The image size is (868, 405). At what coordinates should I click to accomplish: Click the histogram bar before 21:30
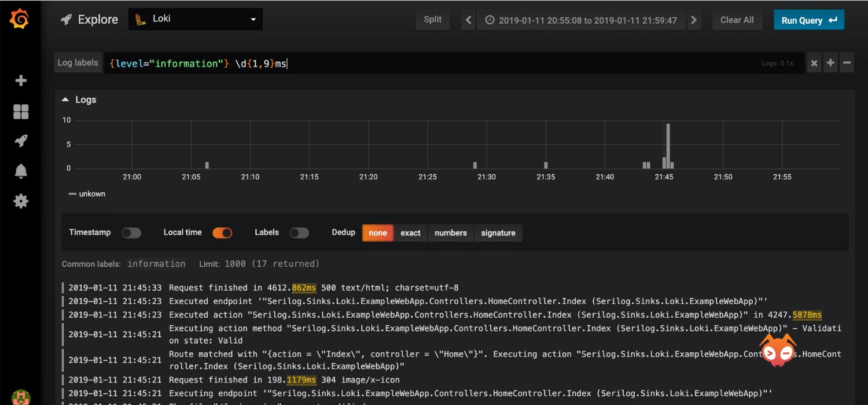click(x=475, y=165)
